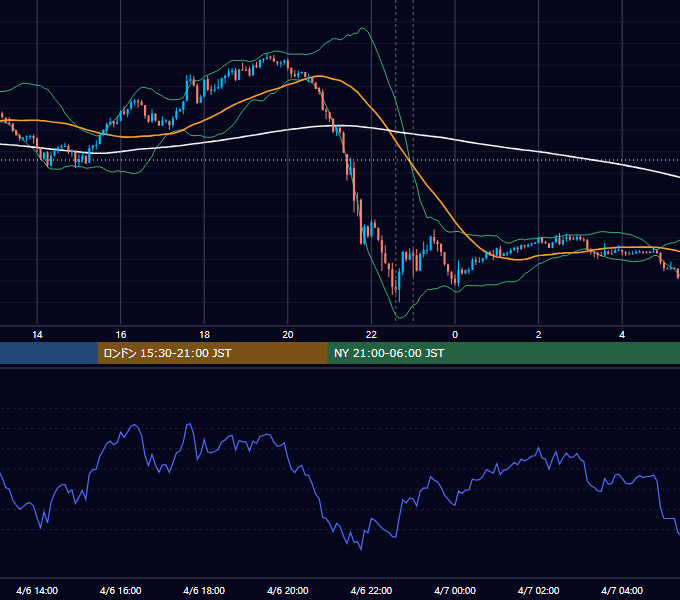This screenshot has height=600, width=680.
Task: Select the ロンドン 15:30-21:00 JST session bar
Action: (212, 353)
